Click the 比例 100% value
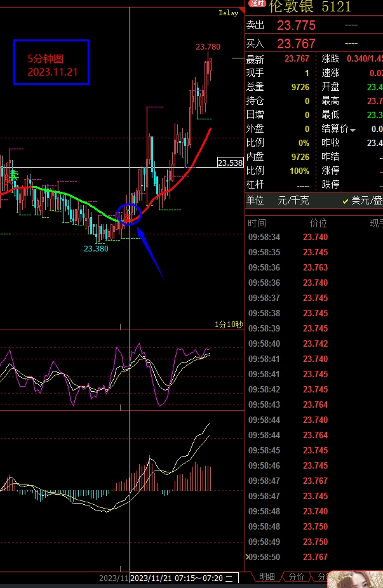Viewport: 383px width, 588px height. pyautogui.click(x=299, y=171)
